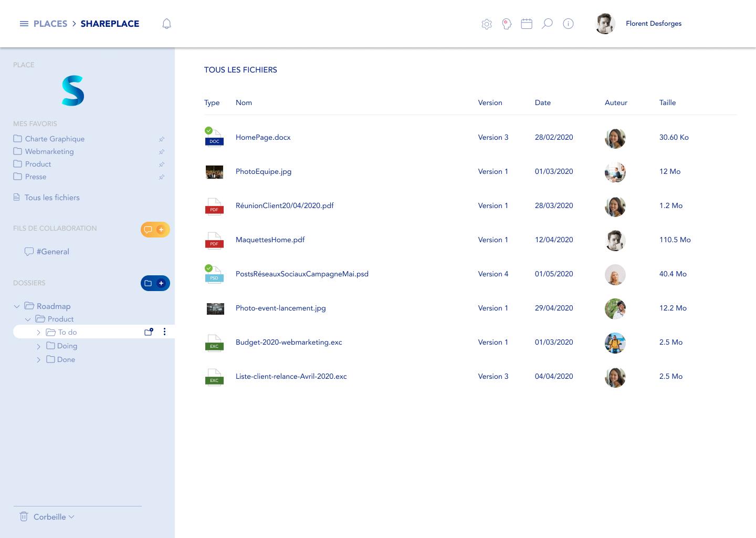Open Charte Graphique favorite folder

pyautogui.click(x=49, y=139)
